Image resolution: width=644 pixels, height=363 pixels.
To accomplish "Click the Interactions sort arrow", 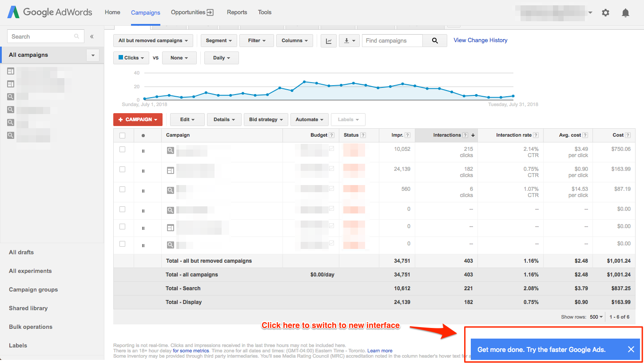I will [x=473, y=135].
